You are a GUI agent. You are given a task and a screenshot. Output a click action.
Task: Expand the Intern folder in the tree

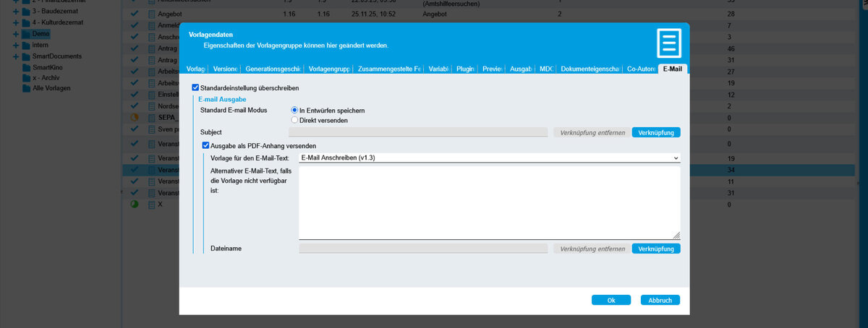click(x=16, y=45)
